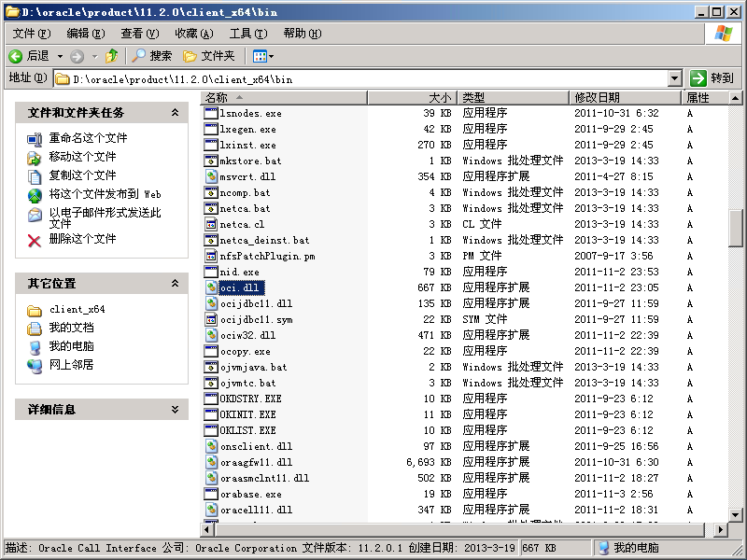
Task: Select the msvcrt.dll file icon
Action: point(211,176)
